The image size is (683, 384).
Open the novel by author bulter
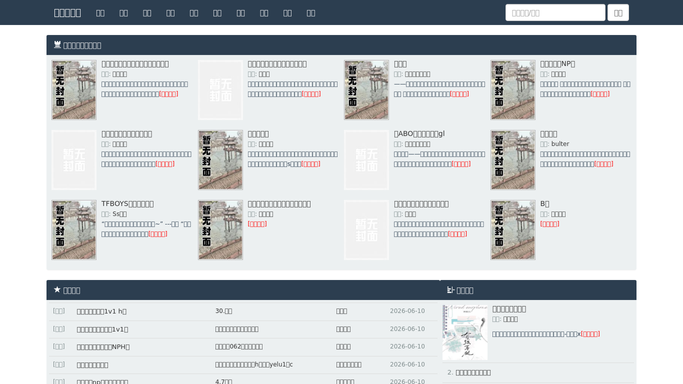click(548, 134)
